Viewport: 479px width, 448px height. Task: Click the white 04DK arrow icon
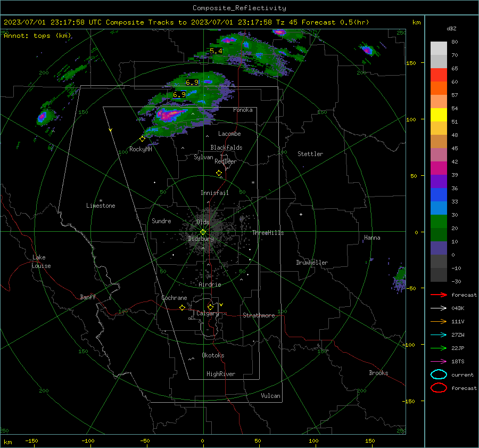click(439, 308)
